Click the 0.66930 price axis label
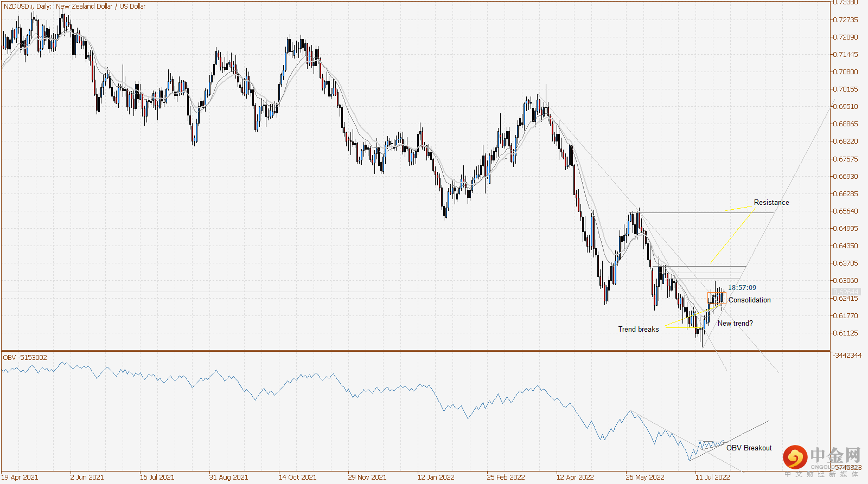868x484 pixels. click(x=845, y=177)
